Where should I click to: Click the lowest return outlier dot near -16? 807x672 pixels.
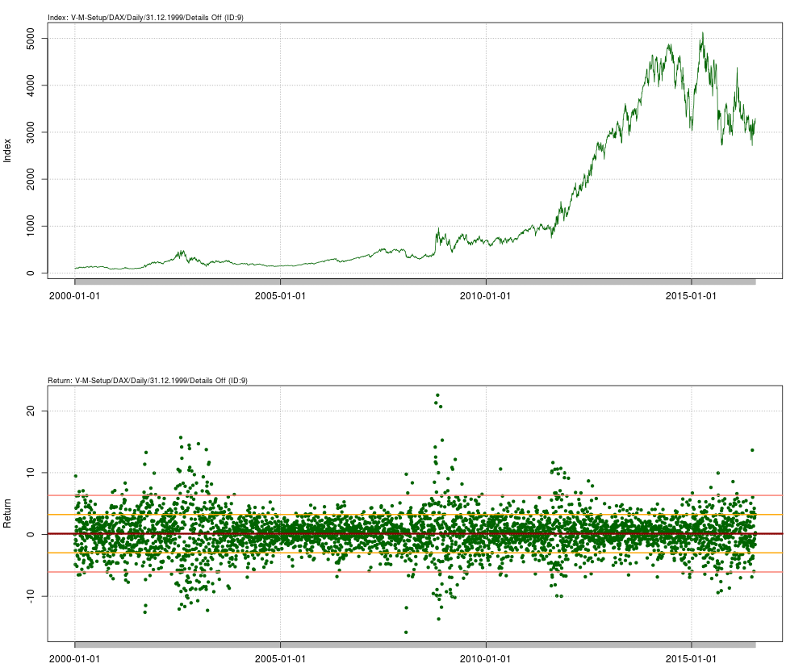406,632
